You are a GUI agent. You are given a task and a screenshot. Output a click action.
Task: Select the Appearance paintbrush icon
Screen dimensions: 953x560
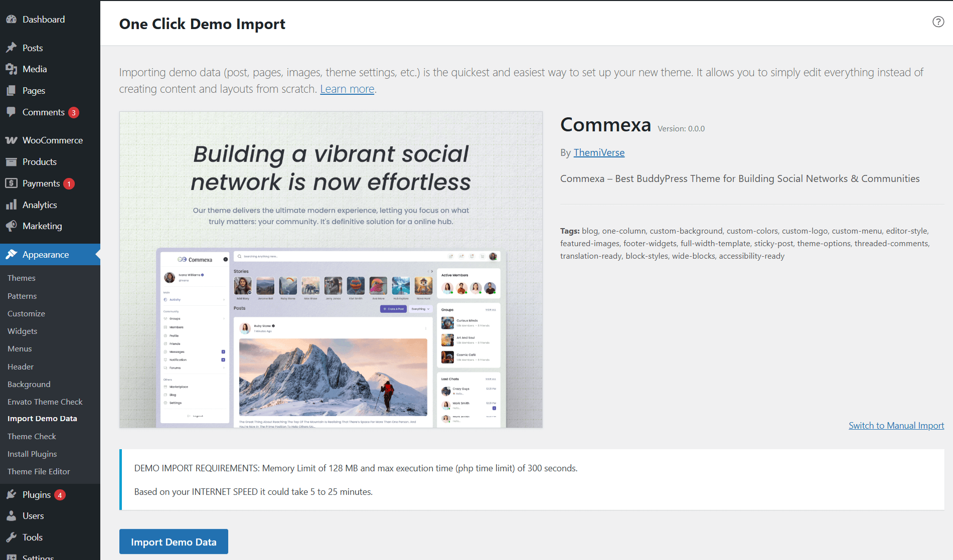coord(12,254)
